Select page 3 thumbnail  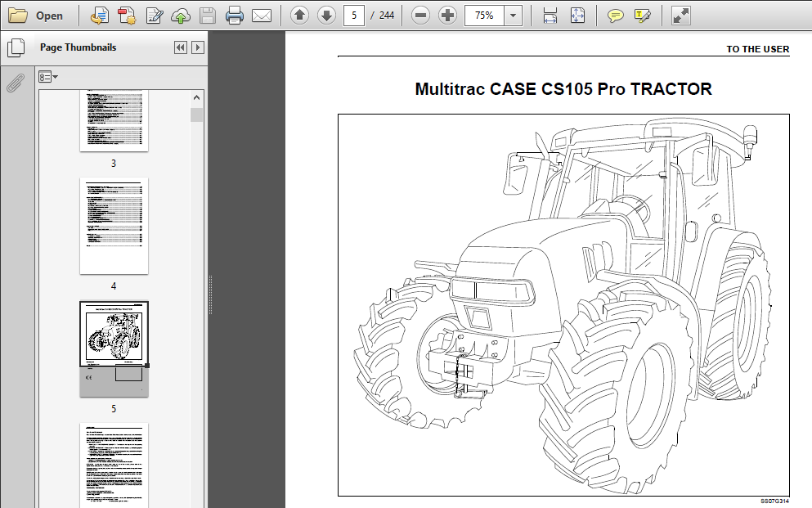click(114, 120)
